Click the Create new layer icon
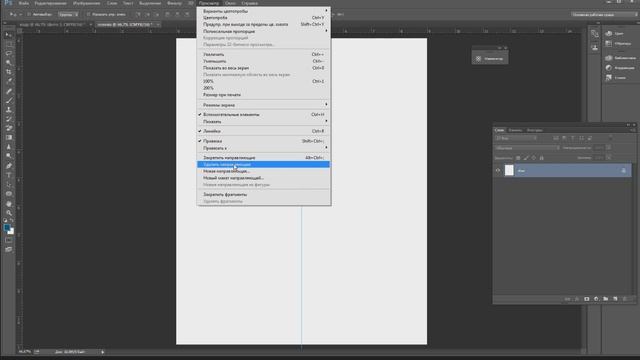 coord(615,299)
